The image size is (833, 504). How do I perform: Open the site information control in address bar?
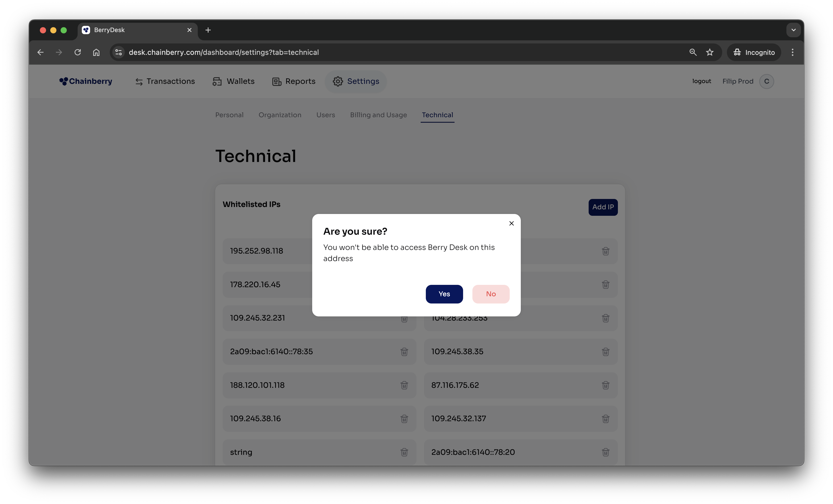(x=119, y=52)
